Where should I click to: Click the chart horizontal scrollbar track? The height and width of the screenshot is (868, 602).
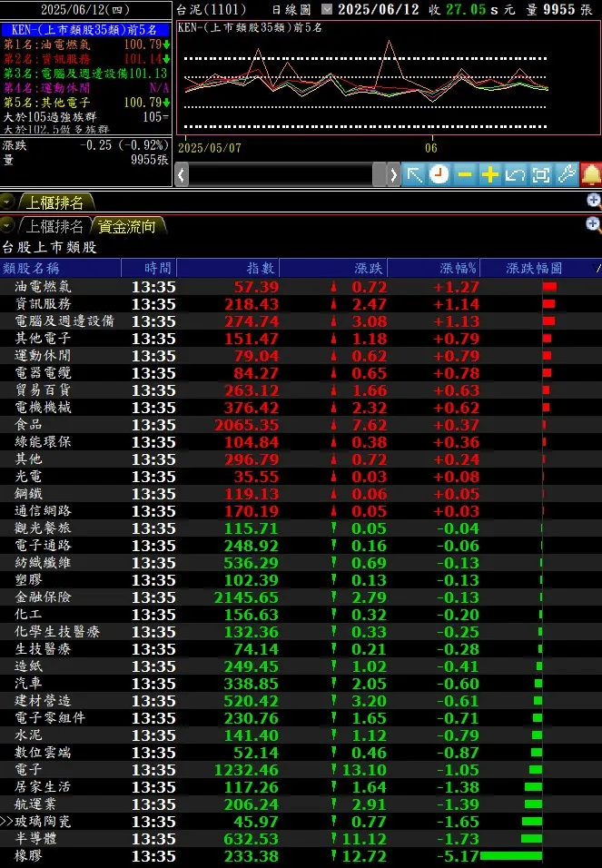(281, 175)
